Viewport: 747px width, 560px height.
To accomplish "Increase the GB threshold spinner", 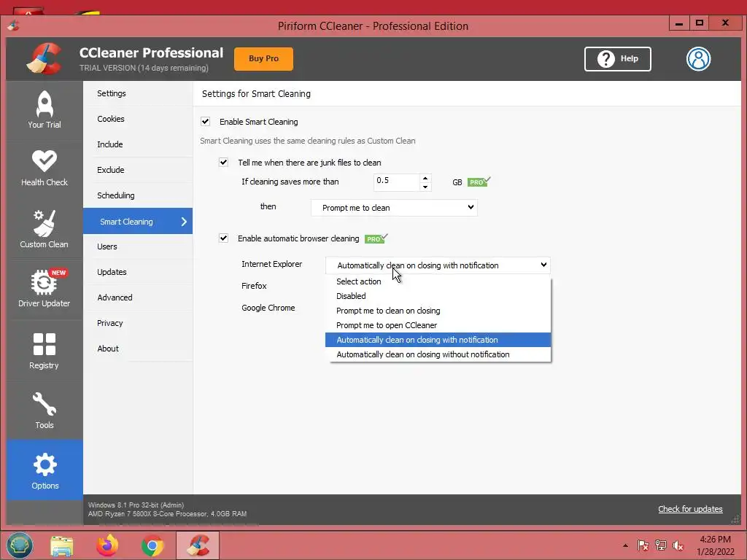I will click(425, 178).
